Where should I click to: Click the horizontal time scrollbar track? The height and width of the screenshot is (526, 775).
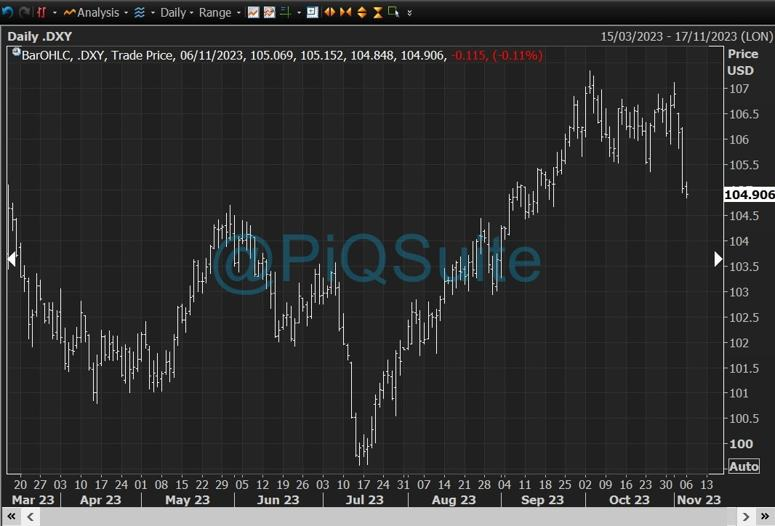pyautogui.click(x=388, y=517)
